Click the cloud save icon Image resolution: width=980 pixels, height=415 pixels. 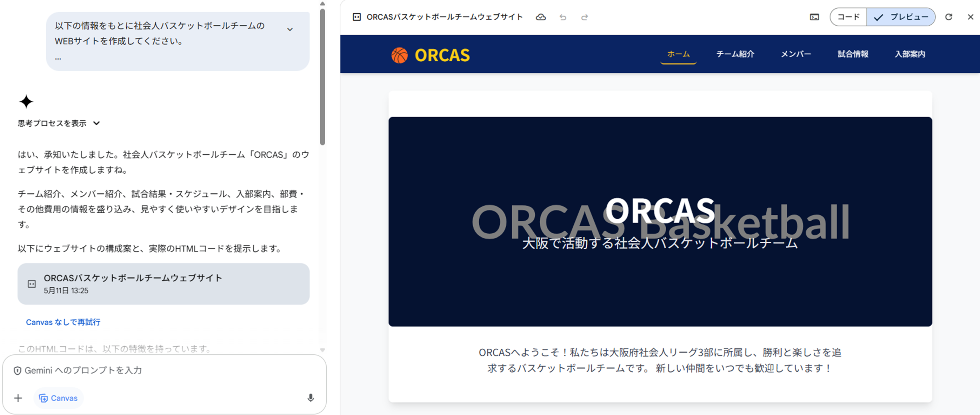[541, 17]
